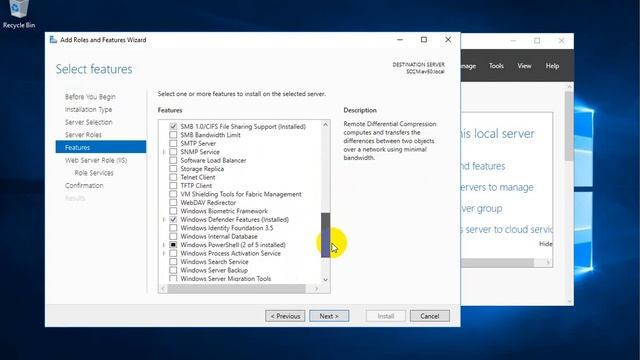640x360 pixels.
Task: Click Server Manager vertical scrollbar thumb
Action: [569, 126]
